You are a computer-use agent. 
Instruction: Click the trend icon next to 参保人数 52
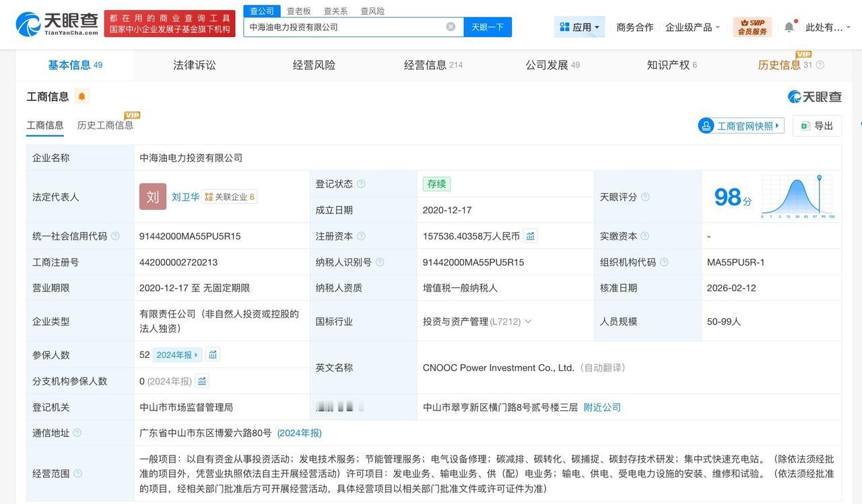213,354
